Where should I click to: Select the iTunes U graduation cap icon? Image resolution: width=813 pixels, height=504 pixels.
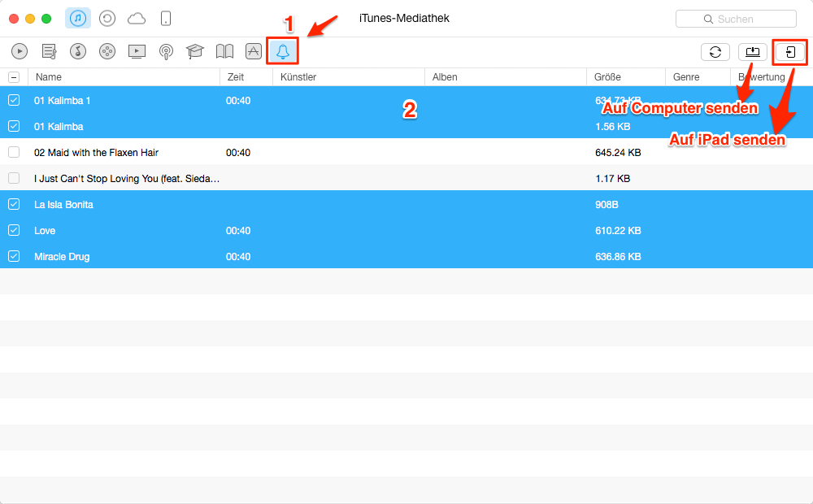(x=195, y=51)
